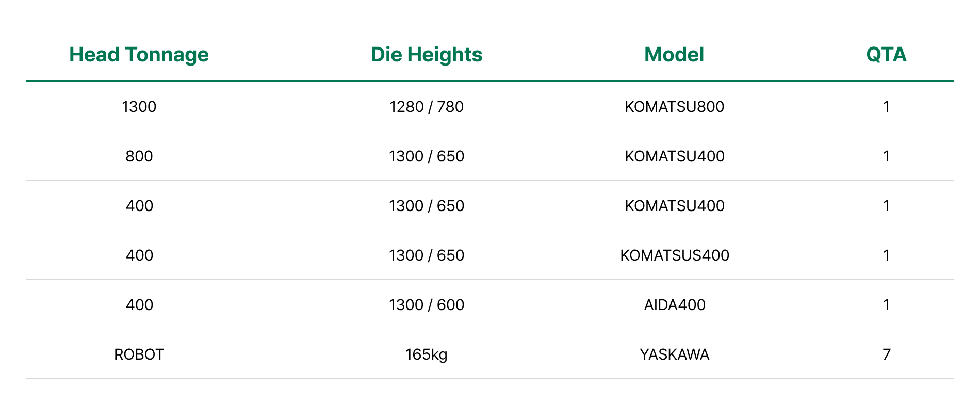Select the KOMATSUS400 model cell
The width and height of the screenshot is (980, 420).
pos(674,255)
